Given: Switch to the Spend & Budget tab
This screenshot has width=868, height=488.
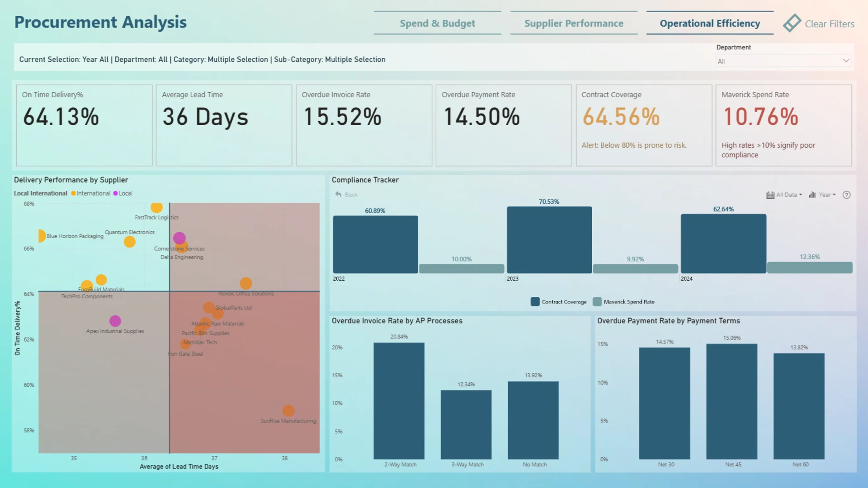Looking at the screenshot, I should [x=437, y=23].
